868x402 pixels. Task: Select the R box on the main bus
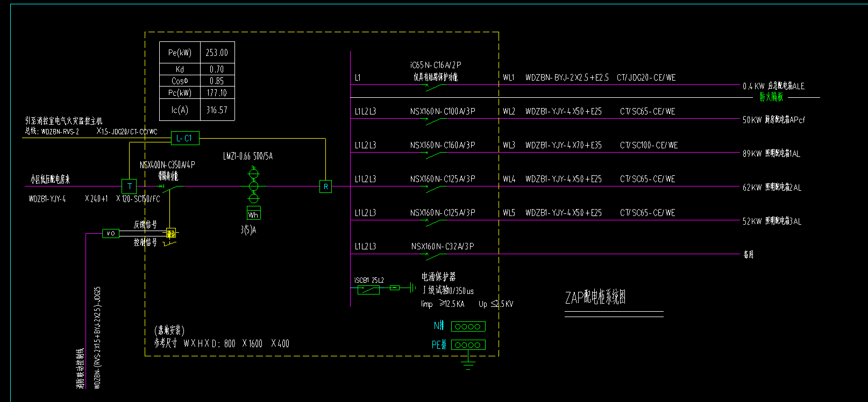(325, 186)
